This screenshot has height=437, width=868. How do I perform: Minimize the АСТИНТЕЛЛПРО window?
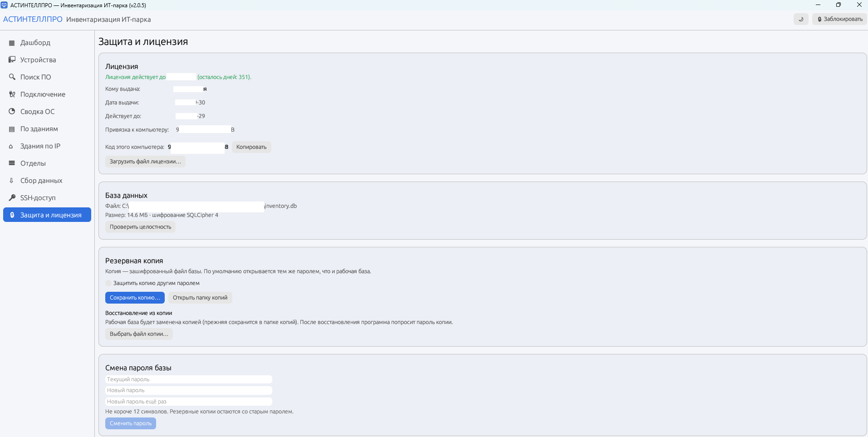(x=818, y=5)
